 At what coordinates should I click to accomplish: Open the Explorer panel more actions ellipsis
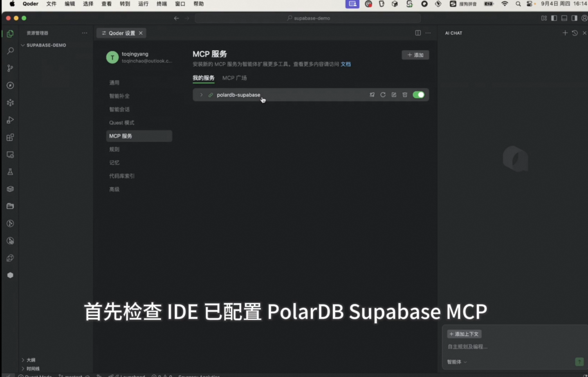85,33
